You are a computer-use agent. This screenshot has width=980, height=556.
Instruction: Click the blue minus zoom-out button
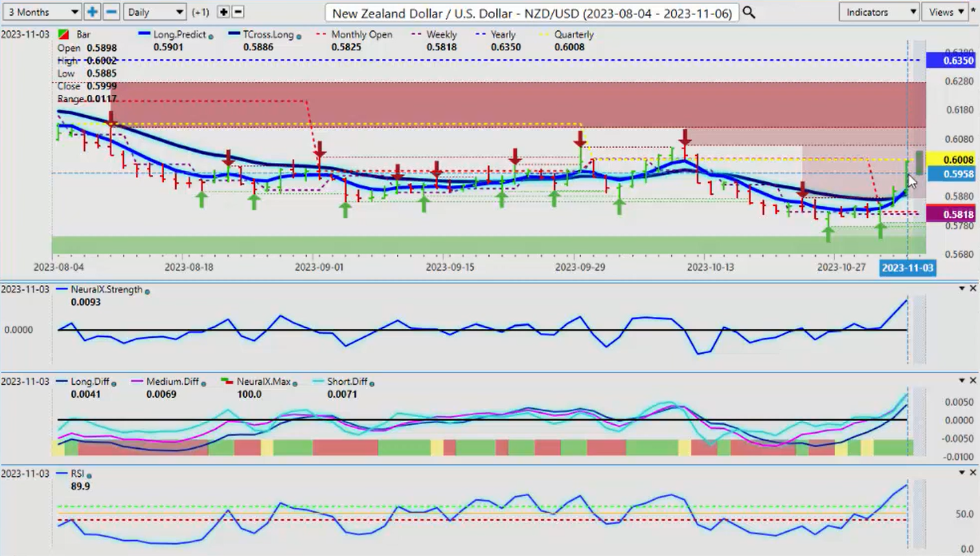111,12
